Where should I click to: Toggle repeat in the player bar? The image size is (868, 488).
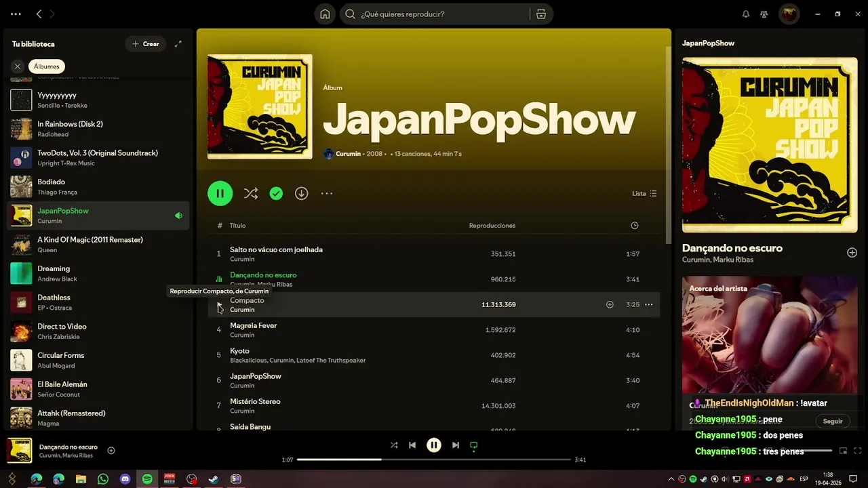pyautogui.click(x=474, y=445)
